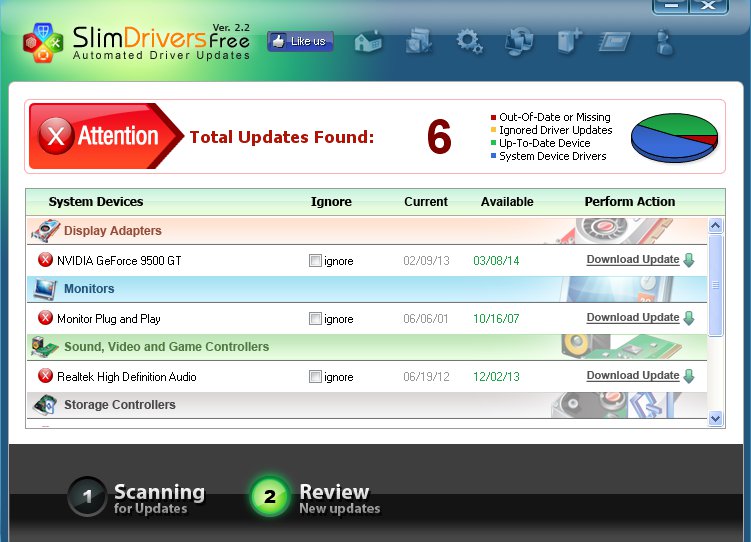Click red X status icon beside NVIDIA GeForce
This screenshot has width=751, height=542.
pyautogui.click(x=46, y=260)
